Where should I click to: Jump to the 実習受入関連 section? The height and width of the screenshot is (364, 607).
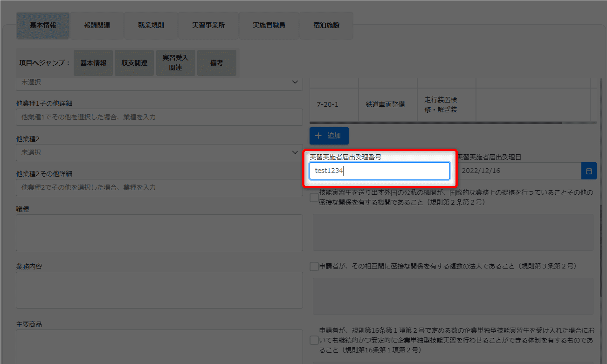tap(175, 63)
